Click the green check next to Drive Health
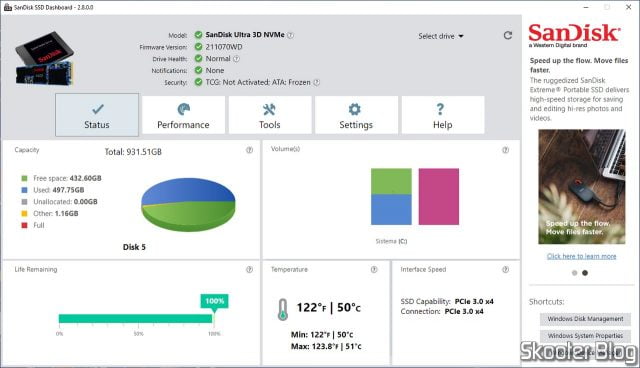 tap(198, 58)
